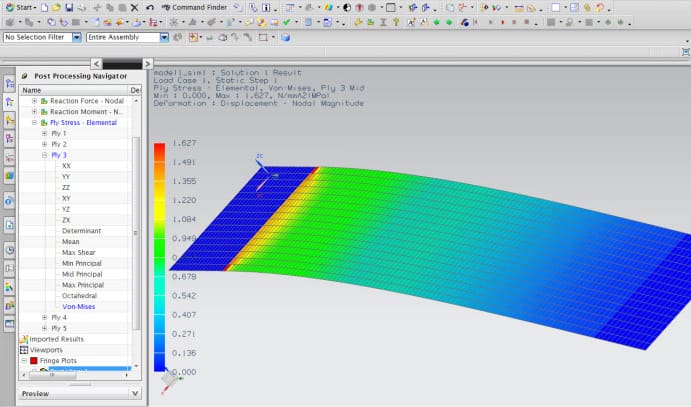Collapse the Ply 3 tree node
The width and height of the screenshot is (691, 407).
click(x=44, y=155)
